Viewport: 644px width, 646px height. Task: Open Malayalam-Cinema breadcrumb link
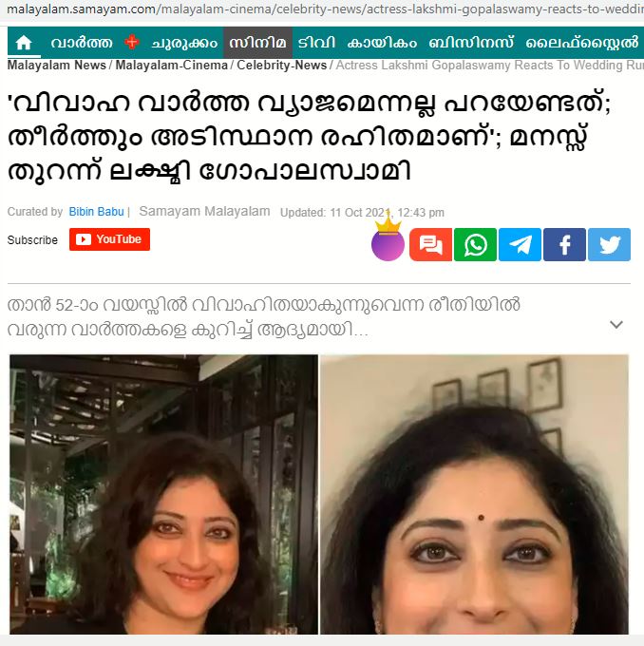coord(171,66)
